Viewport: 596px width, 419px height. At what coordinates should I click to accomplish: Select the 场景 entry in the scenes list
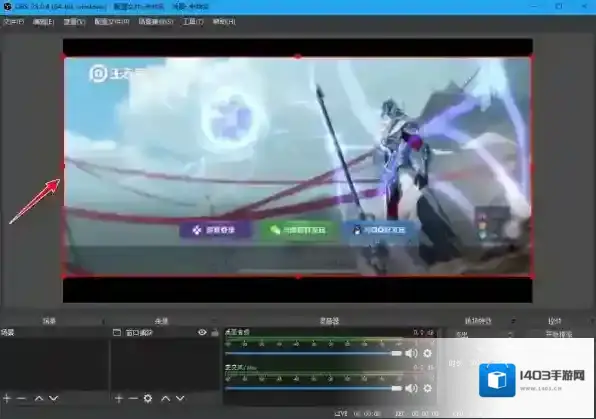(54, 333)
